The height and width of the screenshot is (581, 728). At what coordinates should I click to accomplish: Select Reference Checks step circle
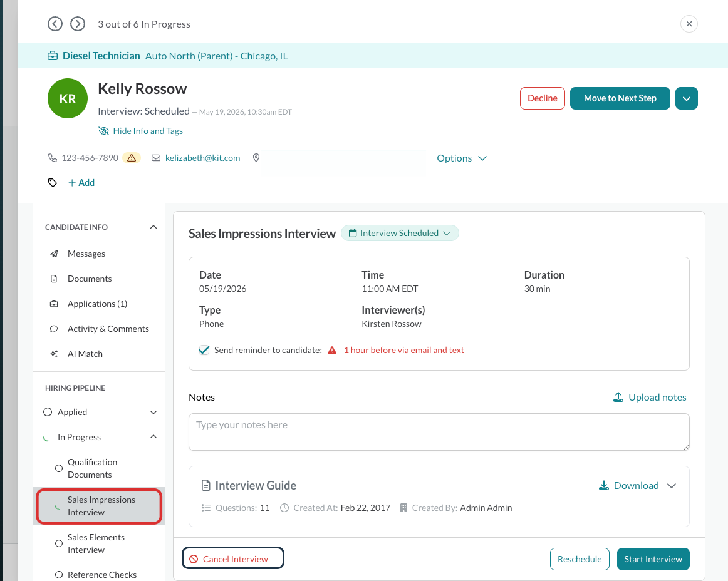[x=58, y=575]
